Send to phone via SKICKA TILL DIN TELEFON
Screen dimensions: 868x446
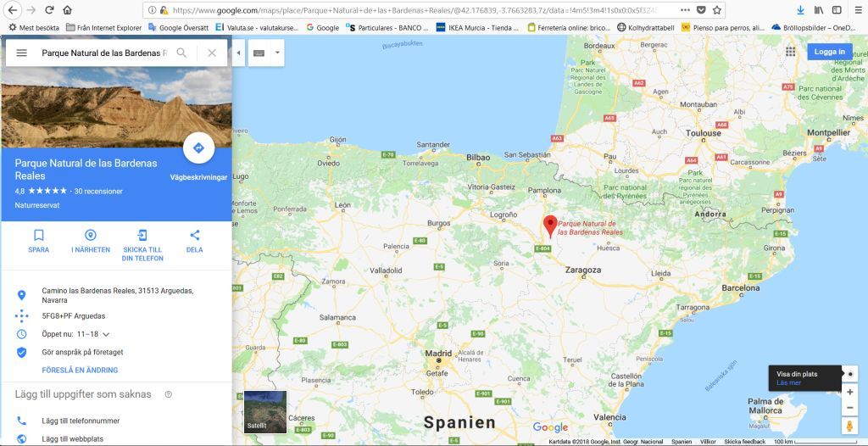click(x=142, y=235)
